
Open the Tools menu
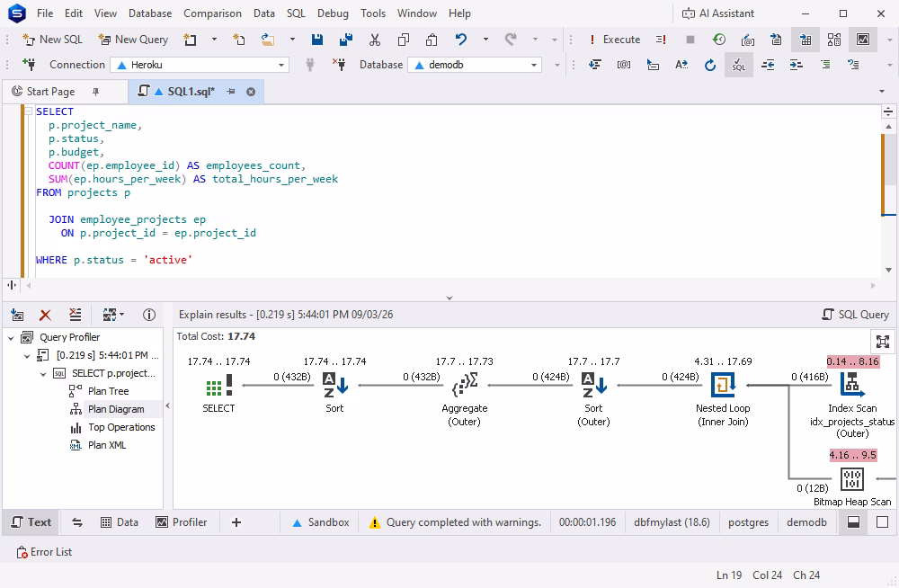373,13
